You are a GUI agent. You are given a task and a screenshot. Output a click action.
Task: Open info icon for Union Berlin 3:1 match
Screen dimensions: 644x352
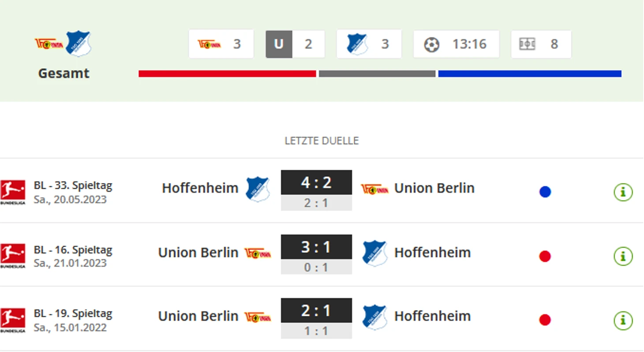coord(623,256)
